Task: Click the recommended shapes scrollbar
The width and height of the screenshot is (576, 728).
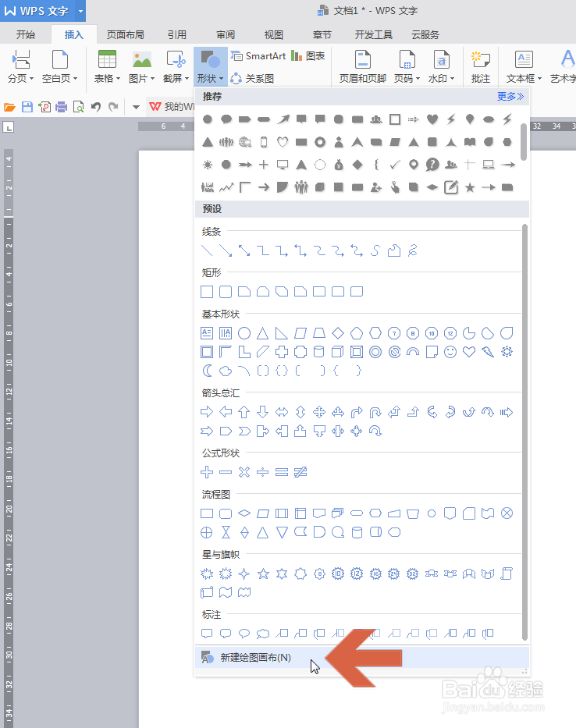Action: (524, 141)
